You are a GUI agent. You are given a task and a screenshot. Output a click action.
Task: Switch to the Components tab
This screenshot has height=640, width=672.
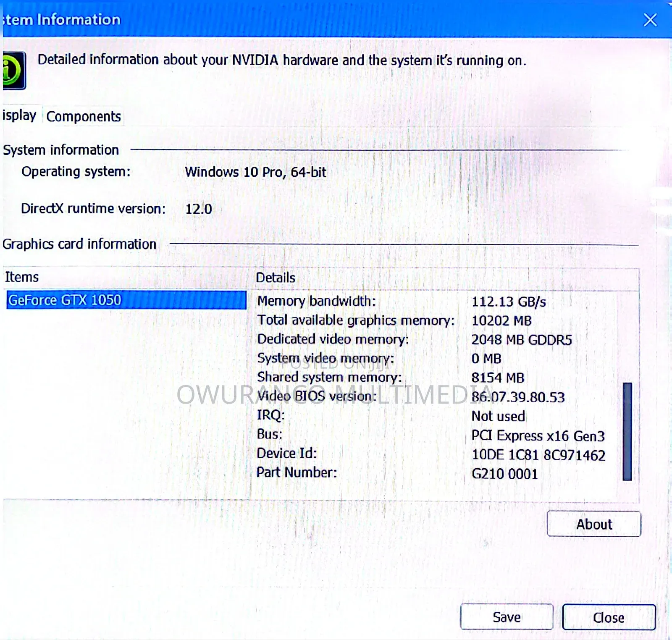(x=84, y=116)
